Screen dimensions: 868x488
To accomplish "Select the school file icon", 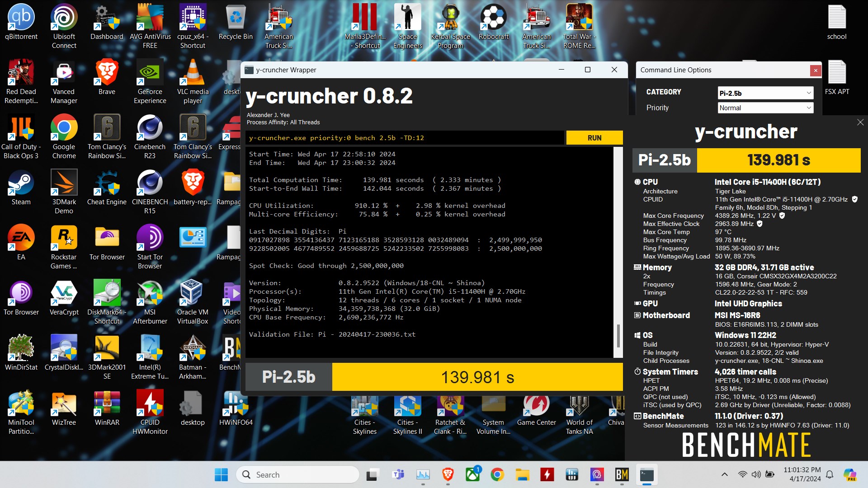I will pyautogui.click(x=837, y=23).
